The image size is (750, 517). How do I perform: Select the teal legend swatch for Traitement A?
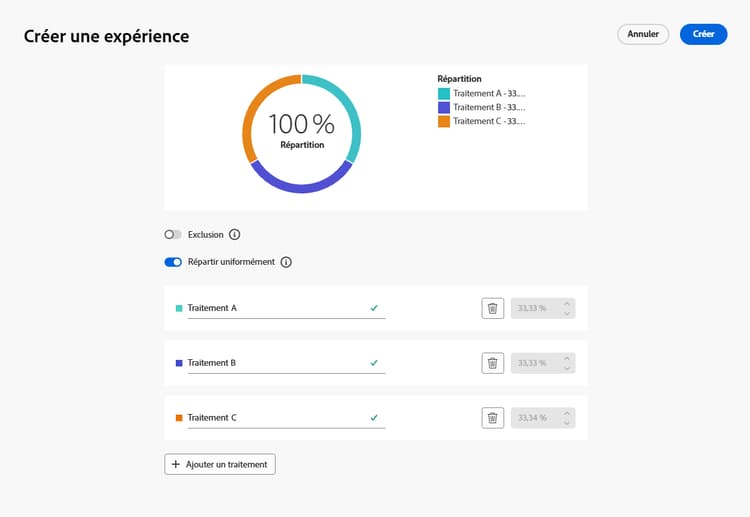[x=444, y=94]
